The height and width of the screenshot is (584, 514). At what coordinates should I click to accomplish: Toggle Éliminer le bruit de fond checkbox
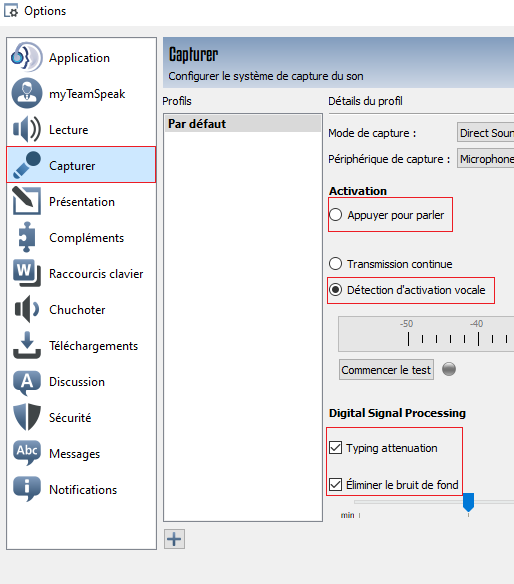coord(336,485)
